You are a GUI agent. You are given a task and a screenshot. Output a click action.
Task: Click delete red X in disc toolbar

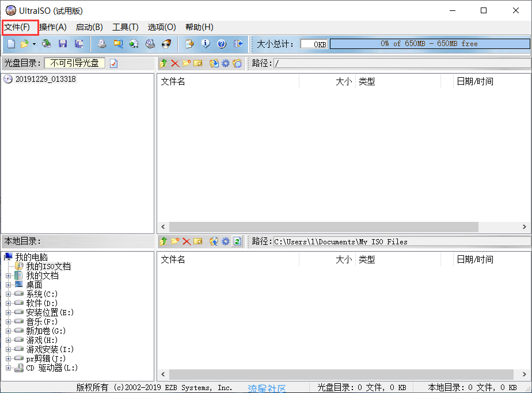[x=175, y=63]
